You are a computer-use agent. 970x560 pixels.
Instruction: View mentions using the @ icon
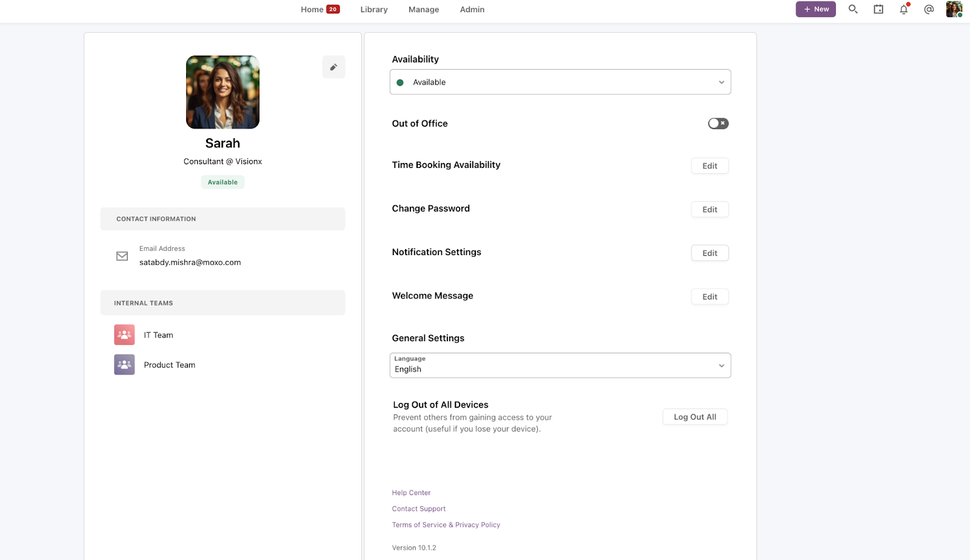[x=928, y=10]
